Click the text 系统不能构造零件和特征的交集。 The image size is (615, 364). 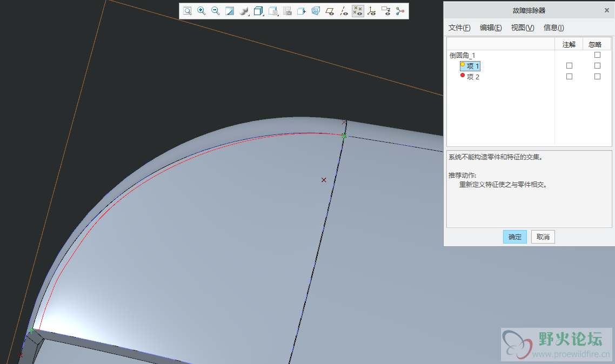coord(496,157)
